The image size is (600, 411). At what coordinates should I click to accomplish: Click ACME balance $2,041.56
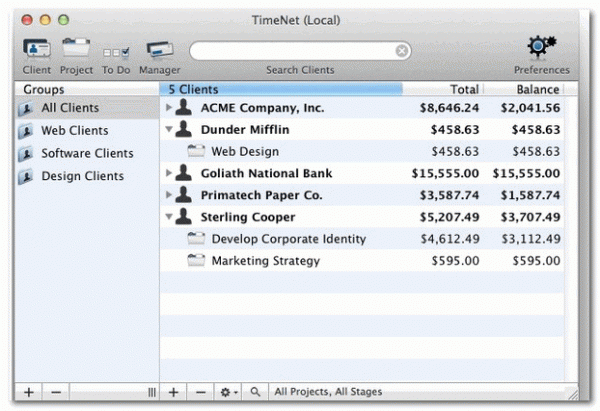point(530,108)
